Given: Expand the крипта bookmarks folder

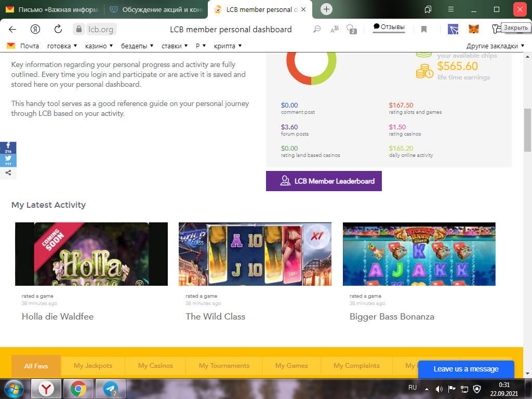Looking at the screenshot, I should [228, 46].
